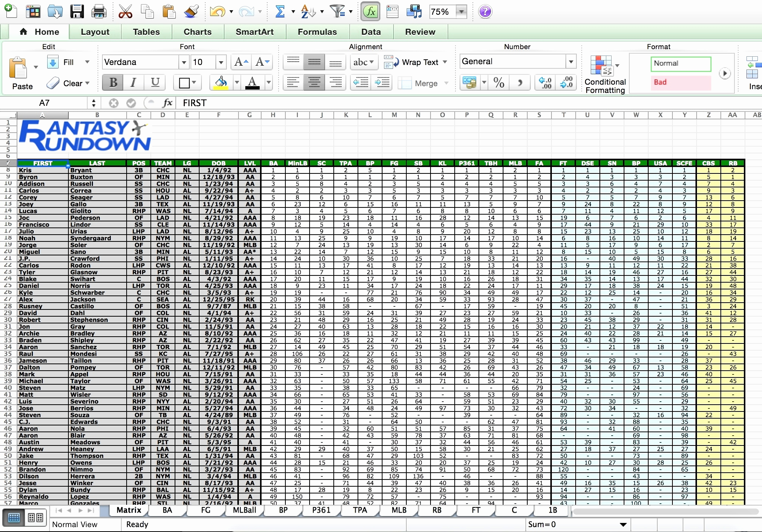Open the Formula Builder with the fx icon
This screenshot has width=762, height=532.
click(370, 11)
